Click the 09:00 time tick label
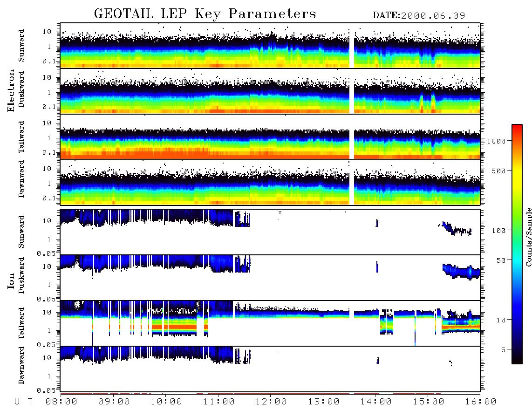Viewport: 532px width, 410px height. pyautogui.click(x=114, y=402)
